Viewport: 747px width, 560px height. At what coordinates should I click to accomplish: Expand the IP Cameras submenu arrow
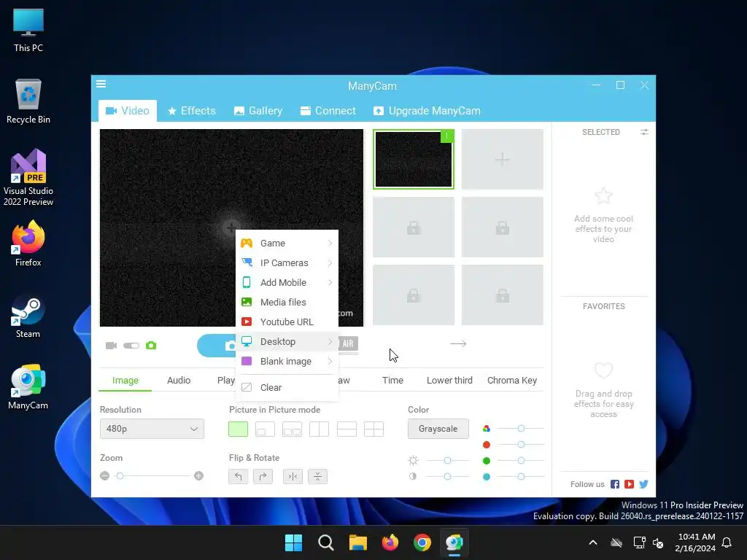coord(330,262)
